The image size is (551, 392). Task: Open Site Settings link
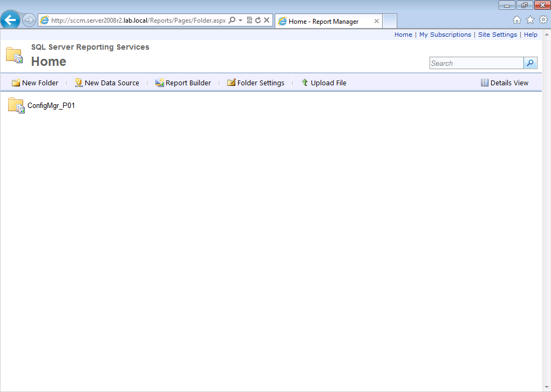point(497,35)
